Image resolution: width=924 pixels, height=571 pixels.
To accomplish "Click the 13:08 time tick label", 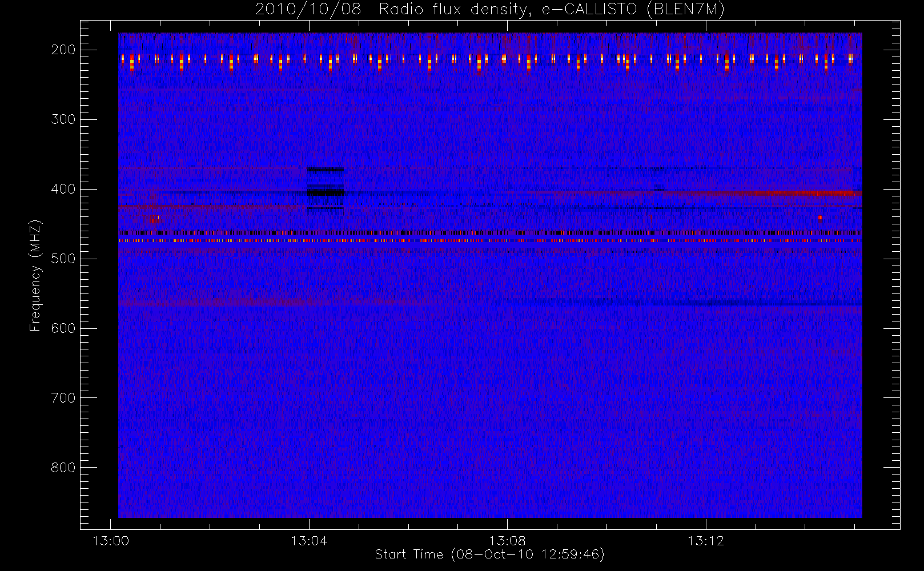I will pos(507,541).
